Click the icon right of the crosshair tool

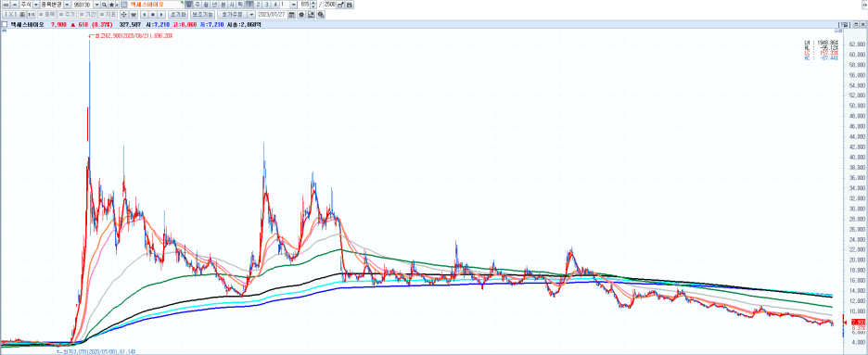(134, 15)
